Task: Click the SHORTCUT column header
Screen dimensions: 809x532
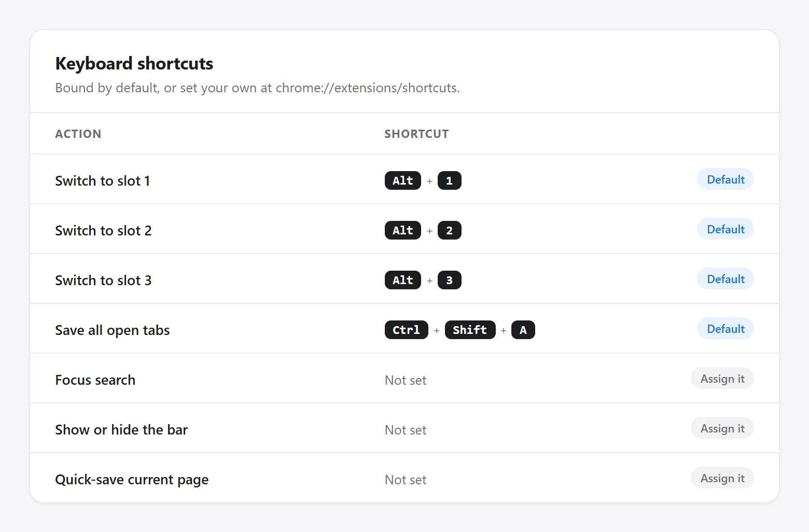Action: 416,134
